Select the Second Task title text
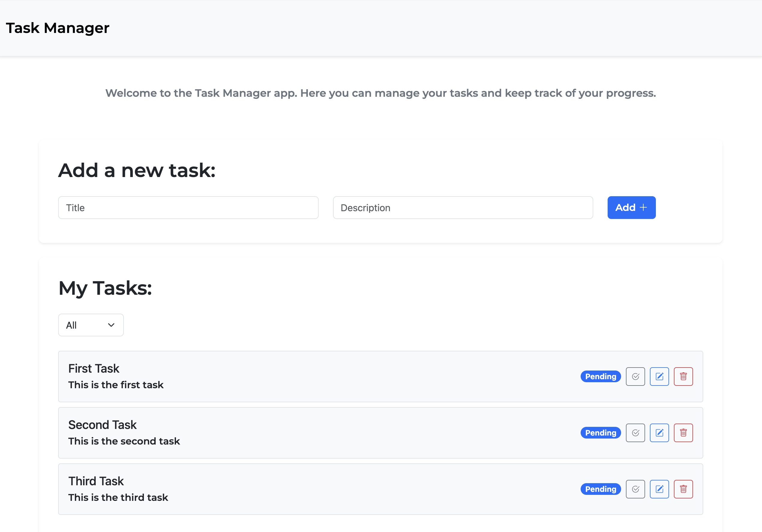This screenshot has width=762, height=532. pos(102,425)
